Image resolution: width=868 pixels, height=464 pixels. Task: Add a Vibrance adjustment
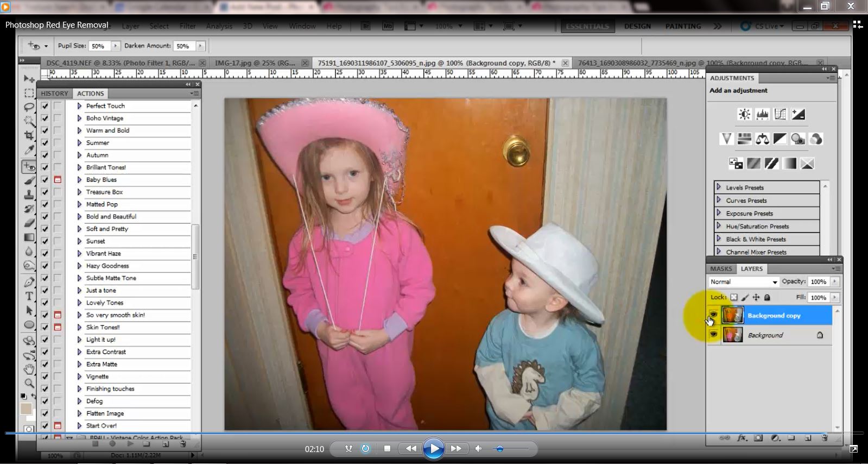pos(726,139)
